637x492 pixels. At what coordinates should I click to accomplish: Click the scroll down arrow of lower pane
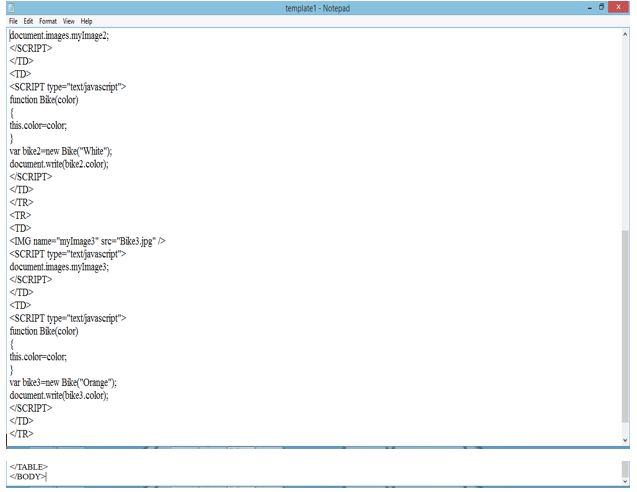pyautogui.click(x=625, y=481)
